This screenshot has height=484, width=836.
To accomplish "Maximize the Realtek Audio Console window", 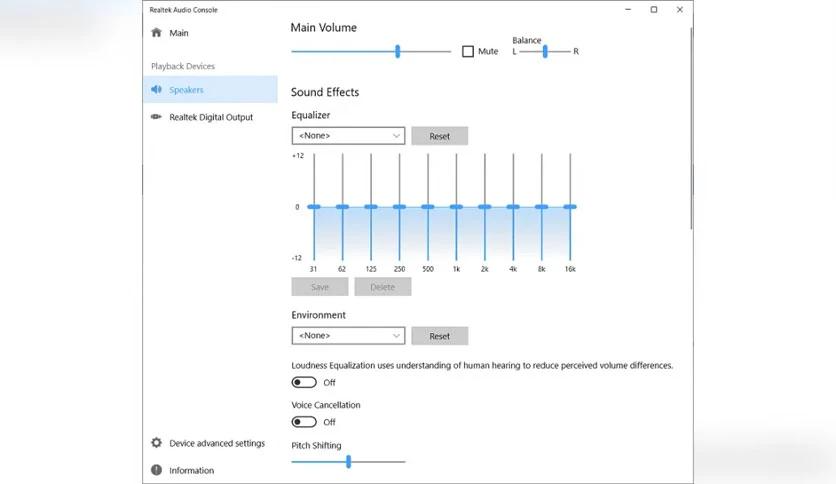I will 654,10.
